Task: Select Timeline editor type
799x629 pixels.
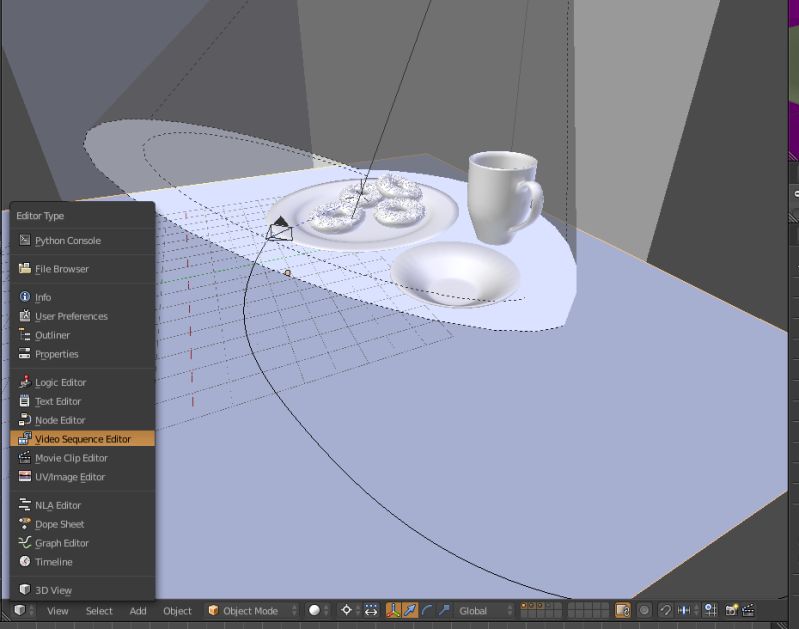Action: (x=82, y=562)
